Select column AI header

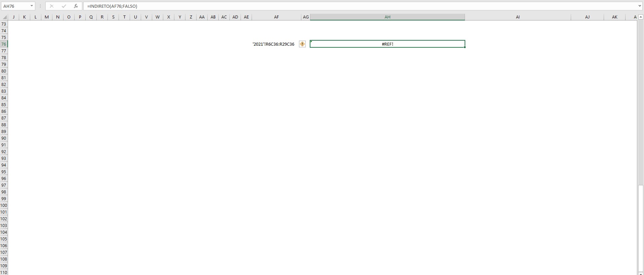[x=518, y=17]
